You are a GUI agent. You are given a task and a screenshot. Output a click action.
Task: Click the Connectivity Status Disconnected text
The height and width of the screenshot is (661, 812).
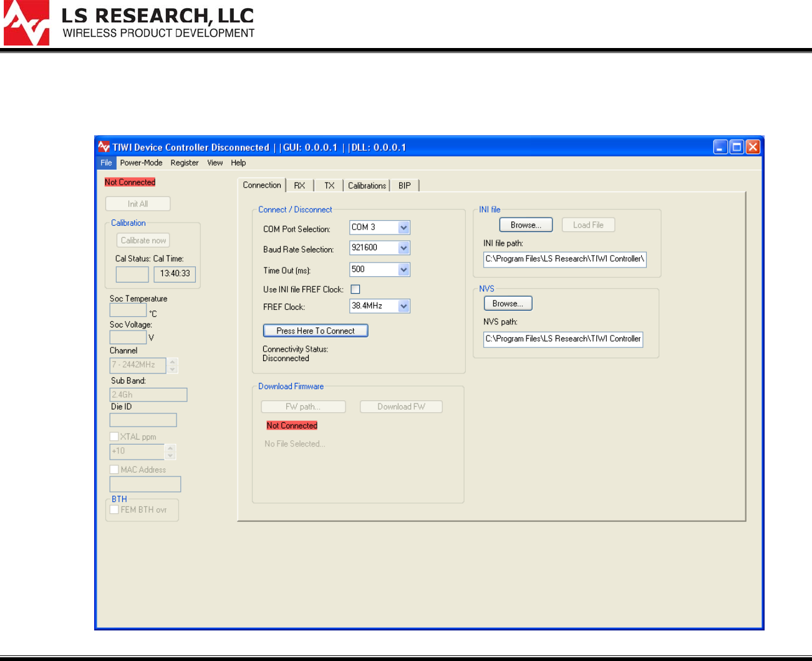286,359
